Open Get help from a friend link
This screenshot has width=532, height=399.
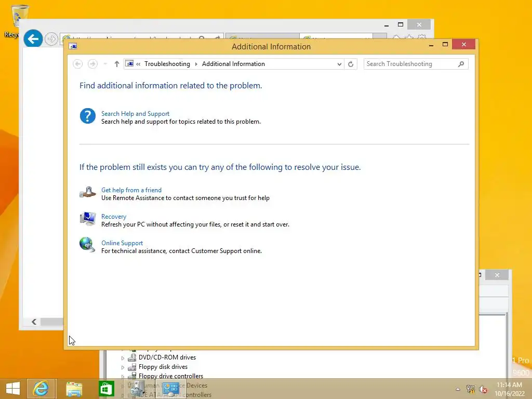coord(131,190)
